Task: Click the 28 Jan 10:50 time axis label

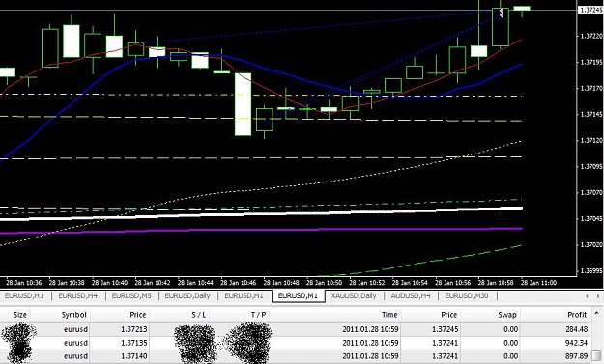Action: tap(324, 283)
